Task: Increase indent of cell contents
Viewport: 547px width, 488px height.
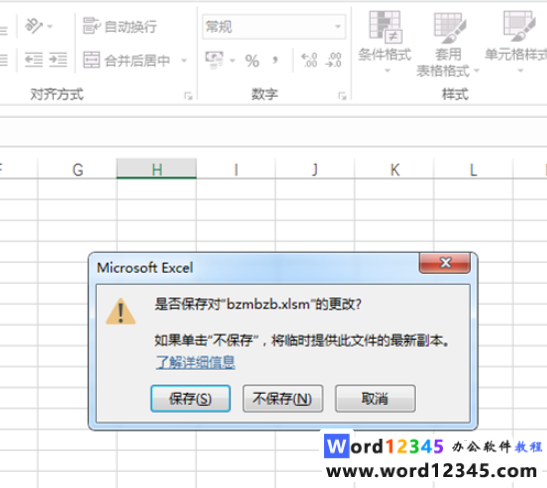Action: click(x=58, y=60)
